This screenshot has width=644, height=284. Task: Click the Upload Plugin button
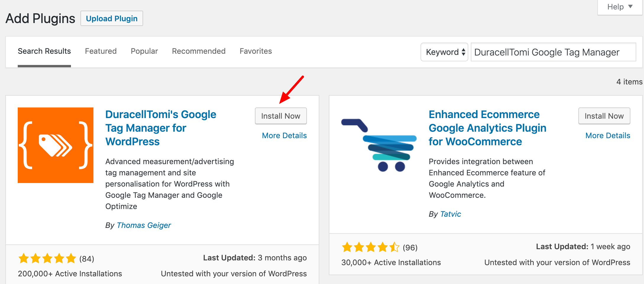[x=112, y=19]
